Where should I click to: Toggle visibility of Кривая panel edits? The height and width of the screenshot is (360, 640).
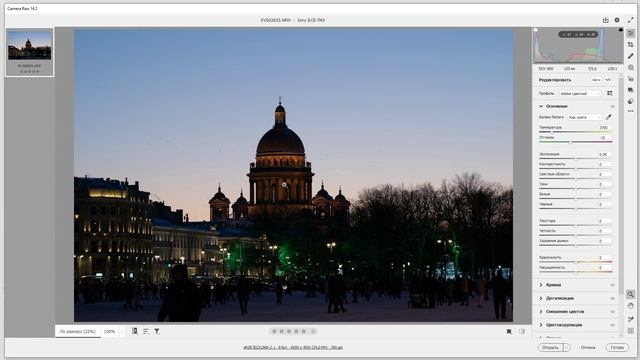[612, 285]
